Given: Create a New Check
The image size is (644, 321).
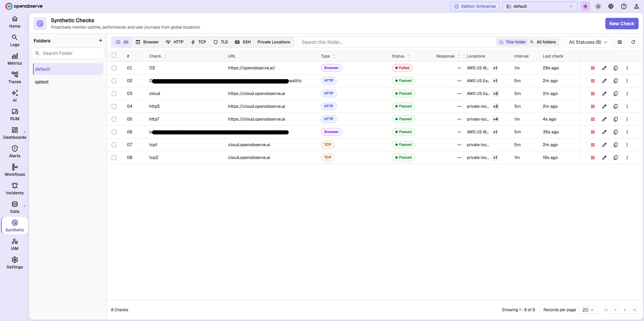Looking at the screenshot, I should (x=621, y=24).
